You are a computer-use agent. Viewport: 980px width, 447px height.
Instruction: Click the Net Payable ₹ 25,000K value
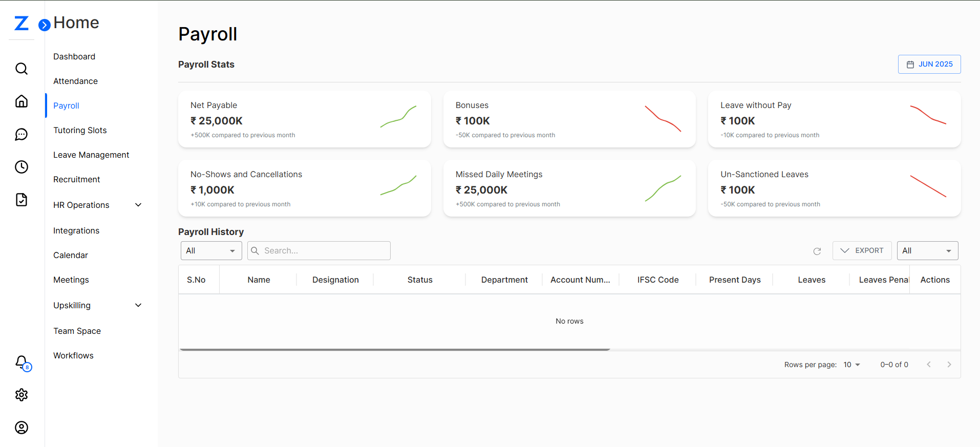(217, 121)
